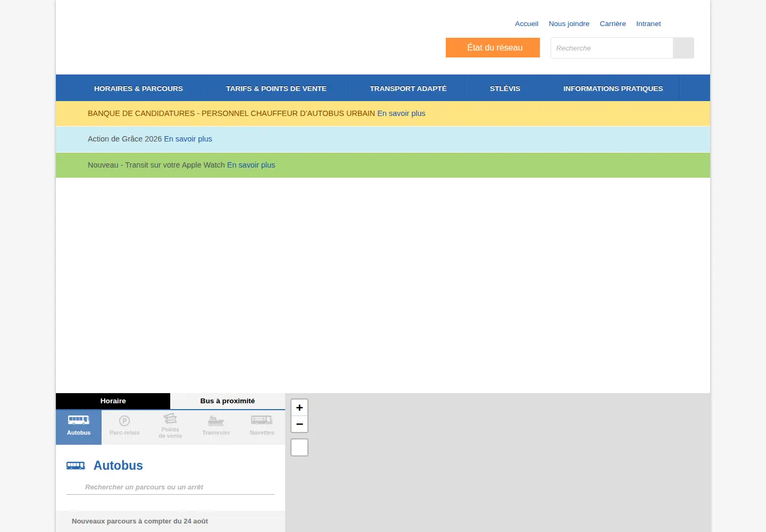Go to the Accueil link
Screen dimensions: 766x532
(527, 23)
